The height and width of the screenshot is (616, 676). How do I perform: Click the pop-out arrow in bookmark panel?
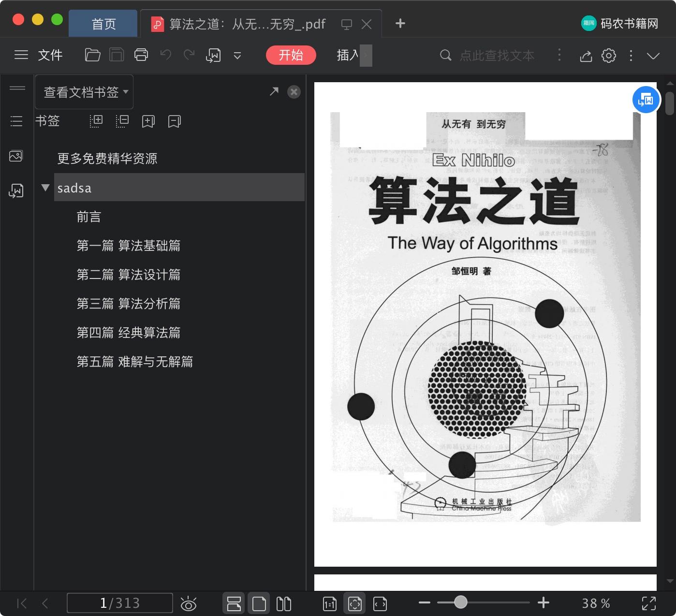click(x=274, y=91)
